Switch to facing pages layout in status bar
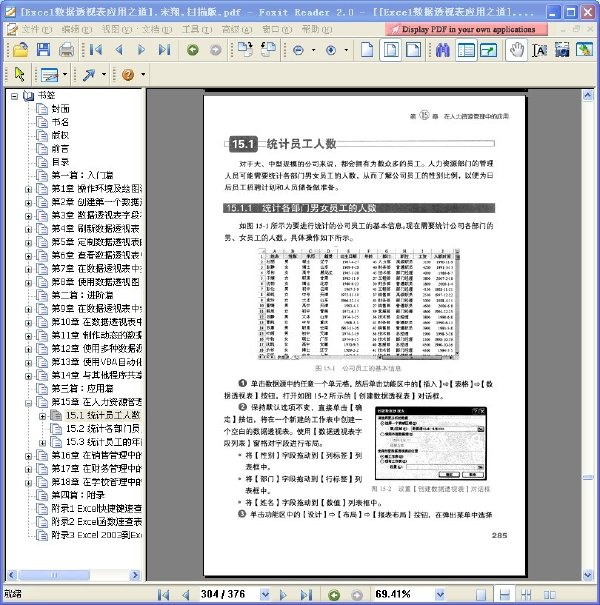The image size is (600, 605). (x=549, y=595)
